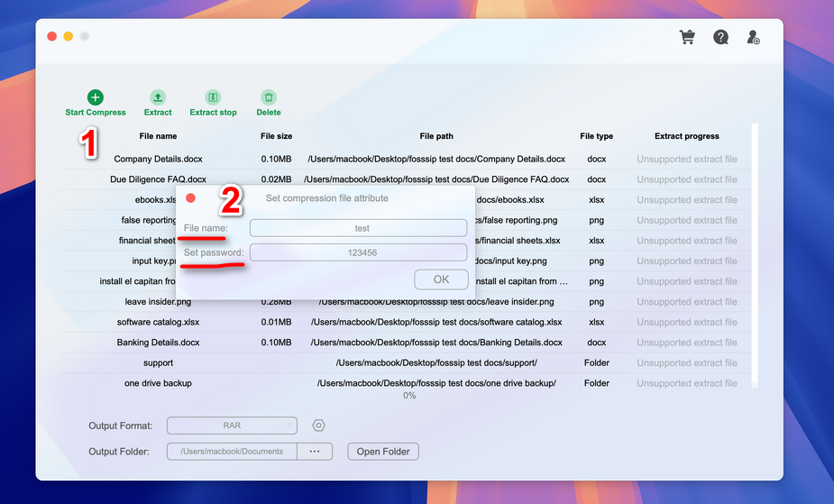Browse output folder with ellipsis button
The height and width of the screenshot is (504, 834).
(x=314, y=452)
